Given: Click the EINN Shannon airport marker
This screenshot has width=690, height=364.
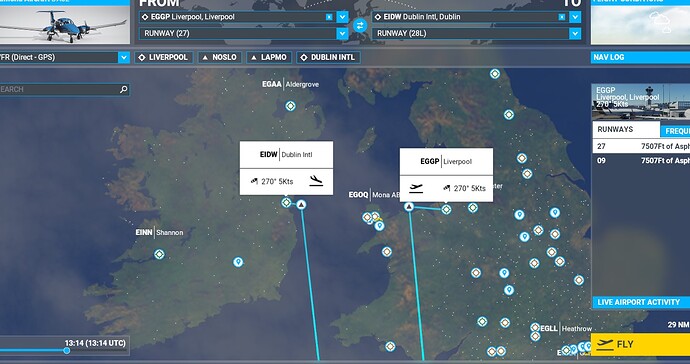Looking at the screenshot, I should click(159, 254).
